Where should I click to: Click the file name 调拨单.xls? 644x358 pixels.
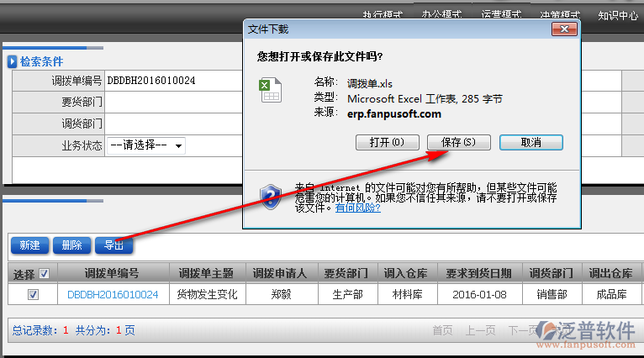click(370, 84)
